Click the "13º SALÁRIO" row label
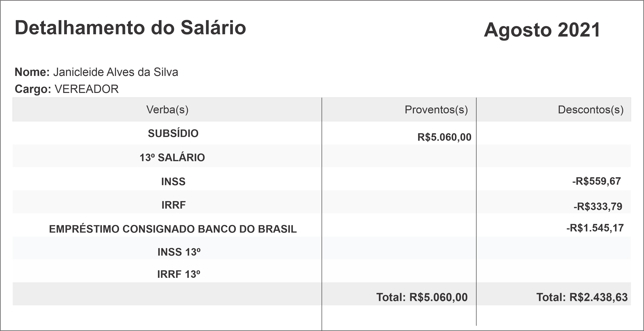 click(x=172, y=158)
